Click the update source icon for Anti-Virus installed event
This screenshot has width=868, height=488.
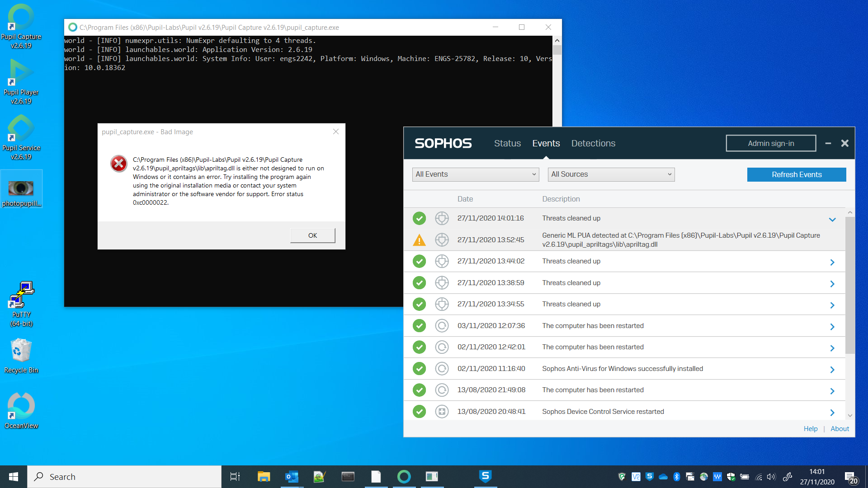442,369
